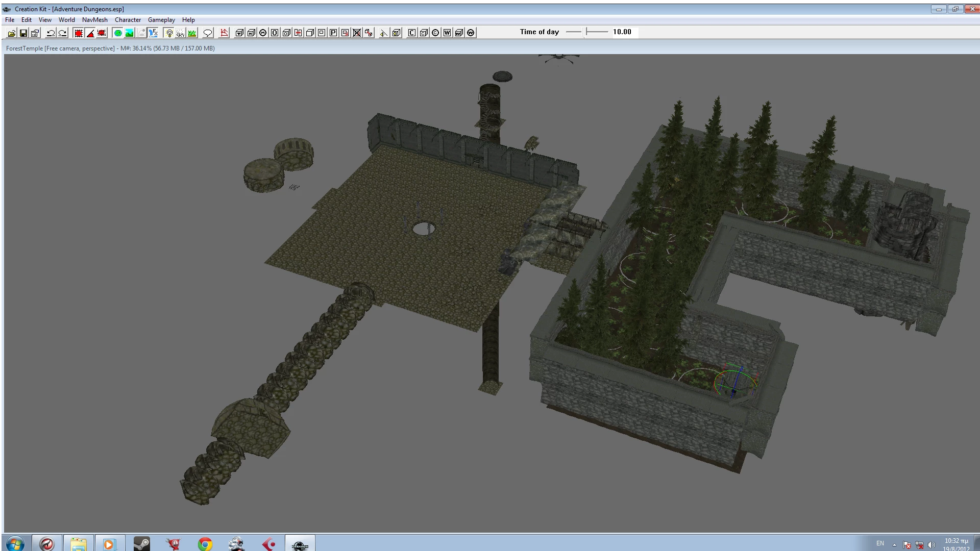Toggle Local Trans transform mode
Image resolution: width=980 pixels, height=551 pixels.
click(x=102, y=33)
